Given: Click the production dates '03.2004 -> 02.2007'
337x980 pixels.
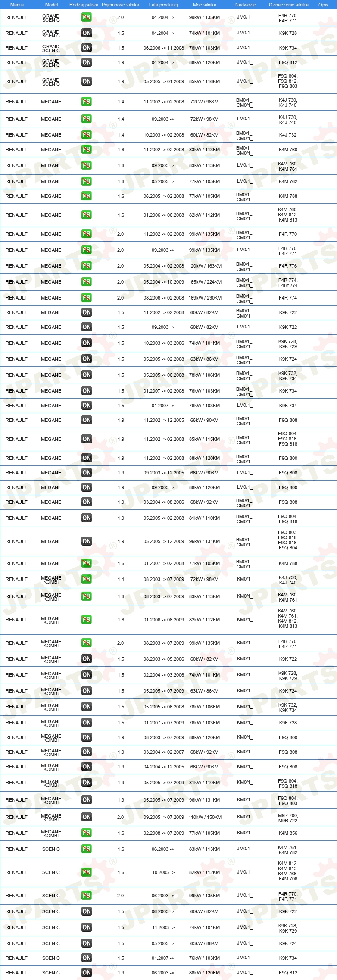Looking at the screenshot, I should click(164, 752).
